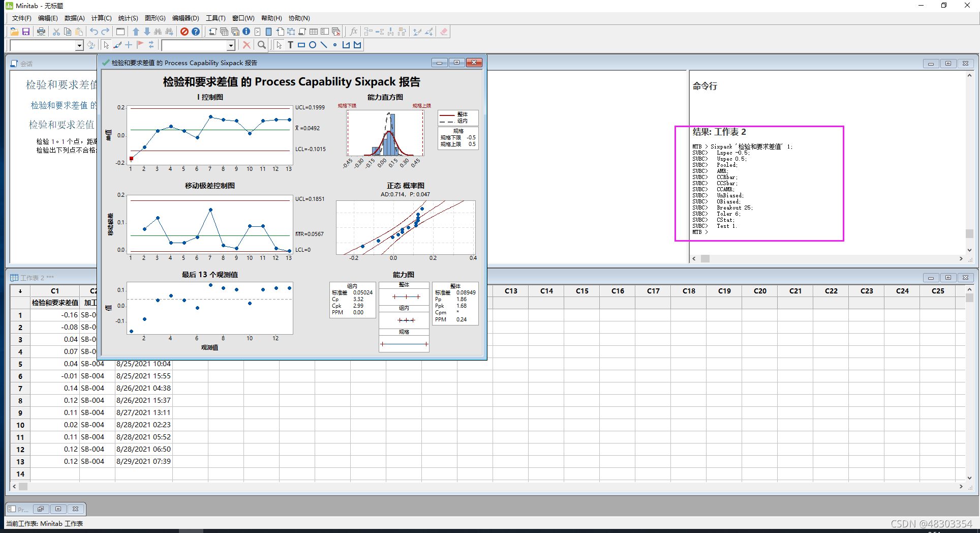Select cell 8/29/2021 07:39
This screenshot has width=980, height=533.
[x=144, y=461]
